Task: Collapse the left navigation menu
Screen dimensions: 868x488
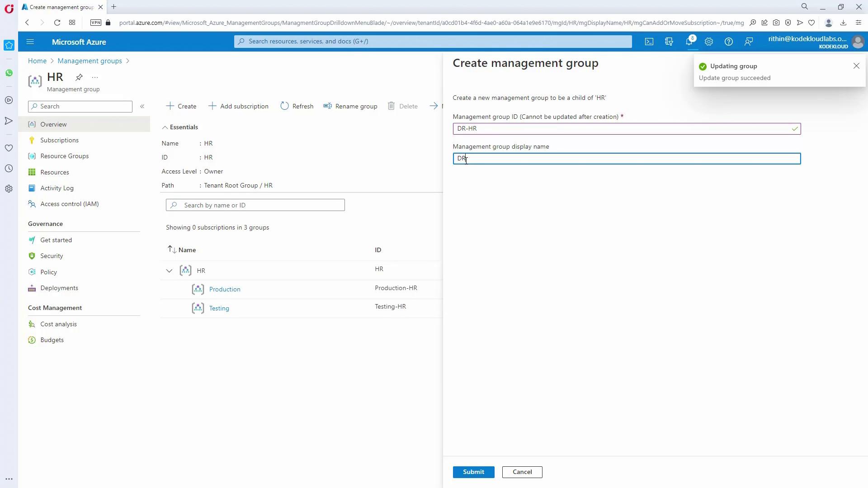Action: 142,106
